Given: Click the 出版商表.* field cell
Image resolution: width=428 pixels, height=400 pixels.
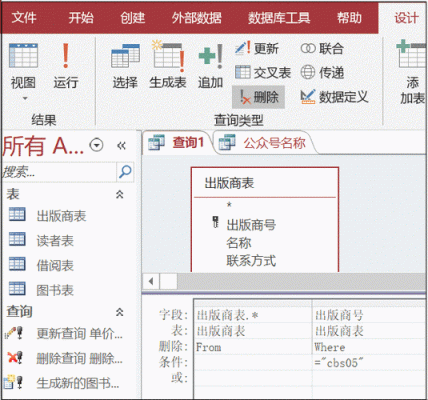Looking at the screenshot, I should [253, 315].
